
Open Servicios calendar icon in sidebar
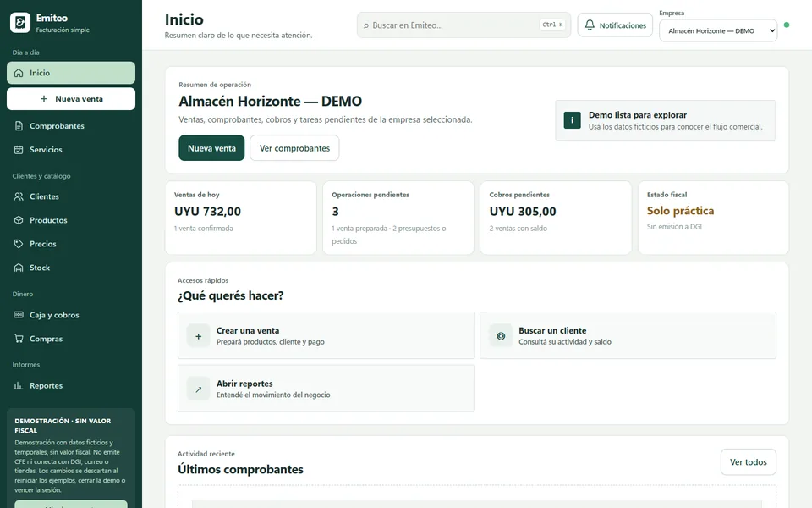point(19,150)
